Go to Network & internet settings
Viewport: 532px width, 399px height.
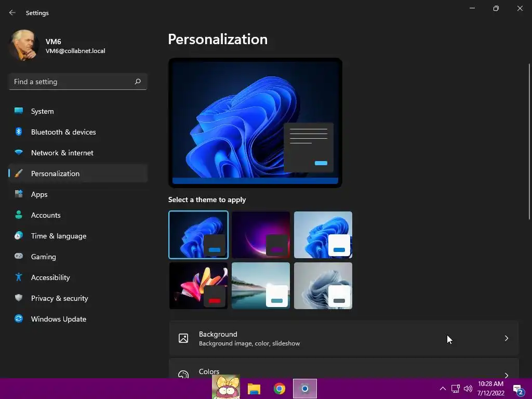(78, 152)
